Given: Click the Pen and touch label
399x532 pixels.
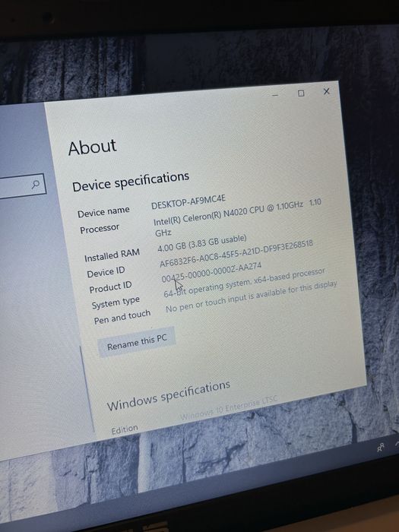Looking at the screenshot, I should point(122,317).
